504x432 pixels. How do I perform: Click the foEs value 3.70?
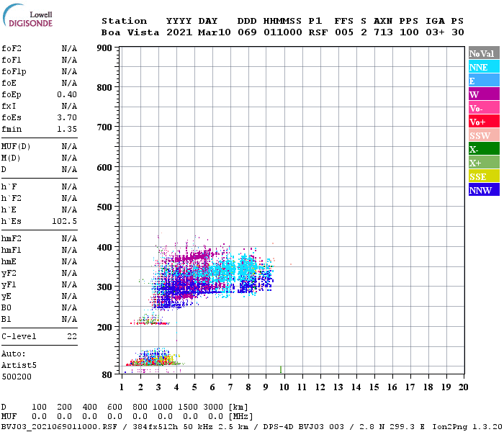click(x=67, y=117)
